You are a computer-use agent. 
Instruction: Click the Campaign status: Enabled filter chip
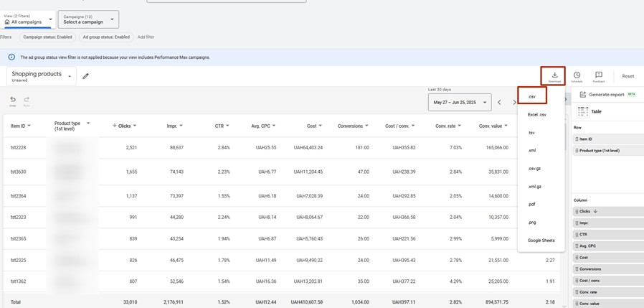47,37
